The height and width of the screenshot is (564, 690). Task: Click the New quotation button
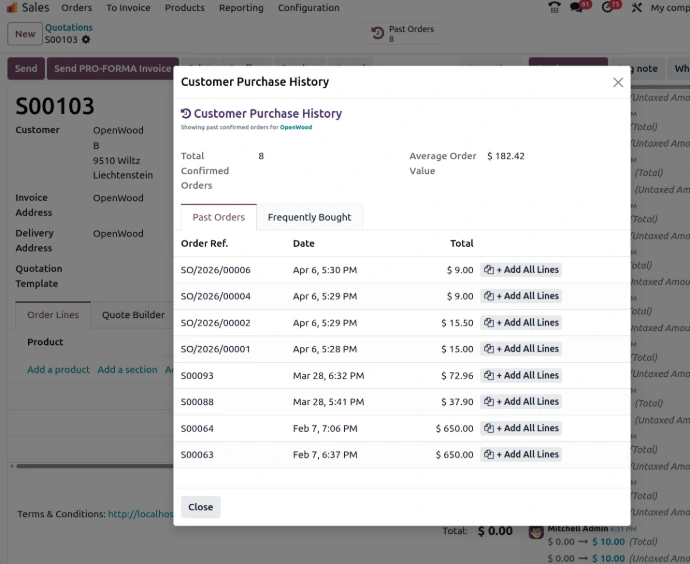coord(25,34)
